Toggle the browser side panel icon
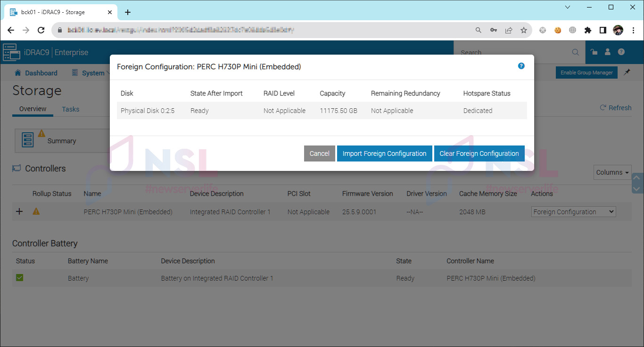This screenshot has width=644, height=347. tap(603, 30)
